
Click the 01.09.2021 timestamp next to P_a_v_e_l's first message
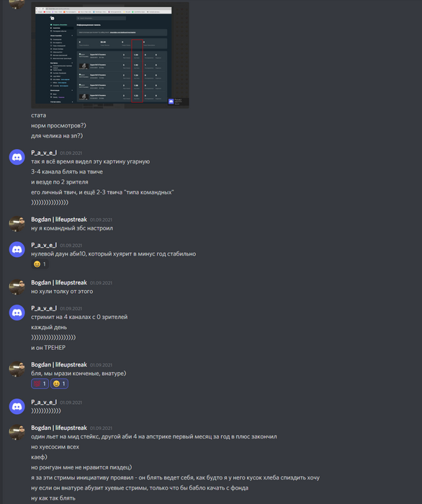coord(71,153)
